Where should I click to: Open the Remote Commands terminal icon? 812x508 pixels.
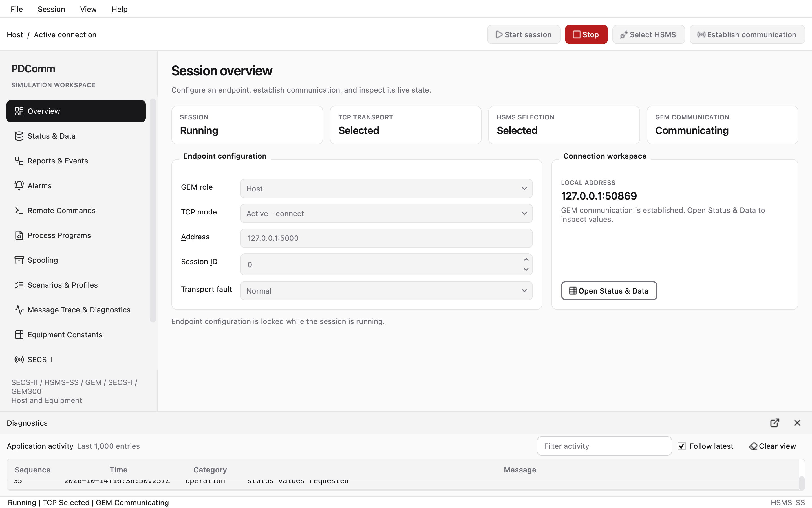(19, 211)
